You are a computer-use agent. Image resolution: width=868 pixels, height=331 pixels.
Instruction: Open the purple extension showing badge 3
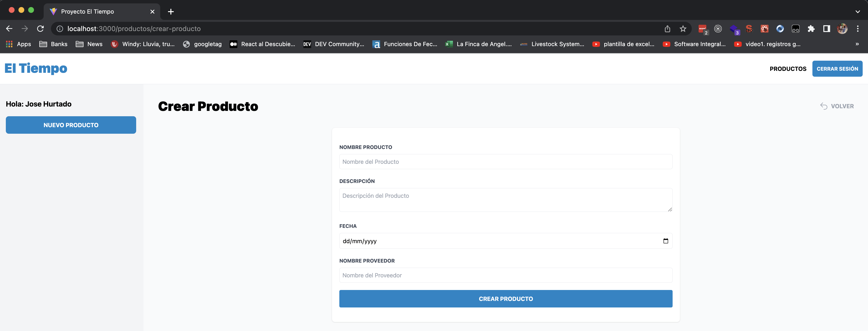(x=734, y=29)
